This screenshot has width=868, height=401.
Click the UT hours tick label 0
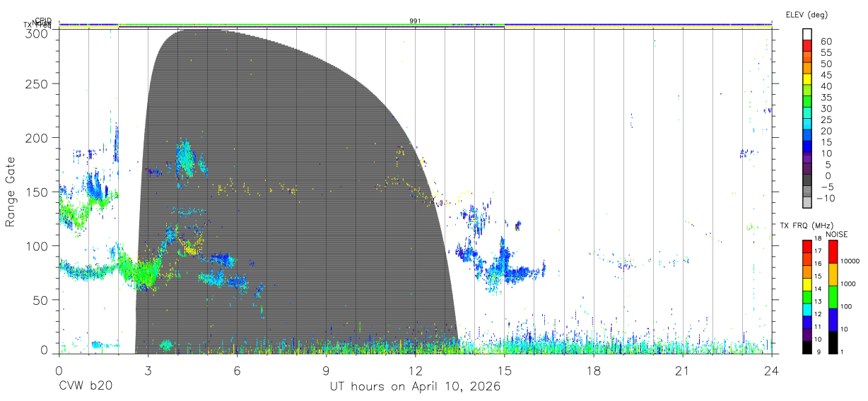pyautogui.click(x=59, y=371)
